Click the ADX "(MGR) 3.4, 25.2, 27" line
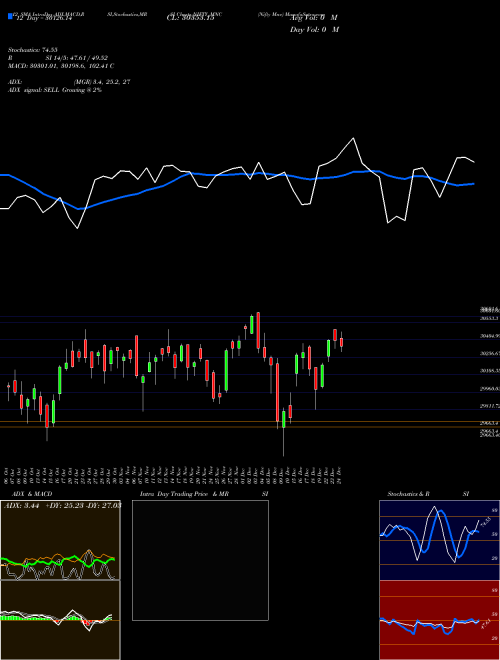 pyautogui.click(x=69, y=82)
